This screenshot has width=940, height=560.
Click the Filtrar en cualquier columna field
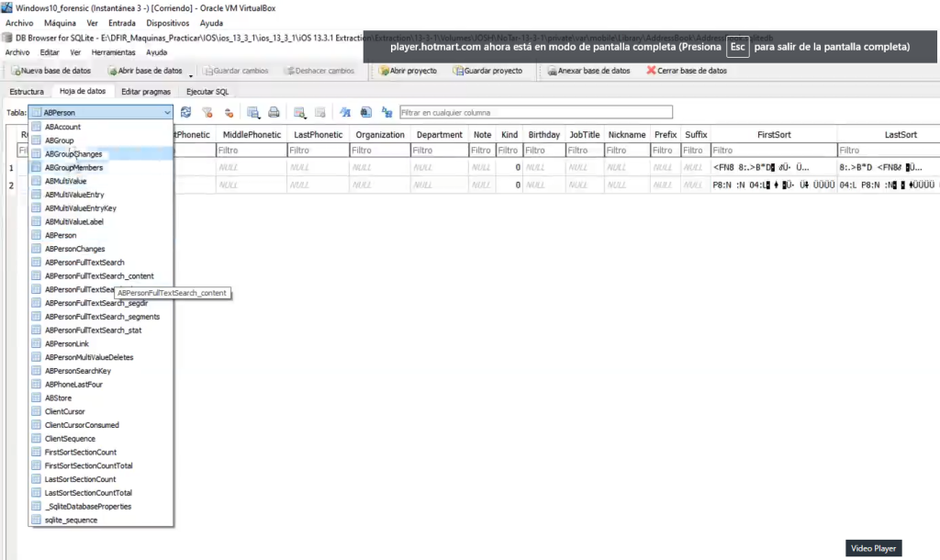coord(536,112)
